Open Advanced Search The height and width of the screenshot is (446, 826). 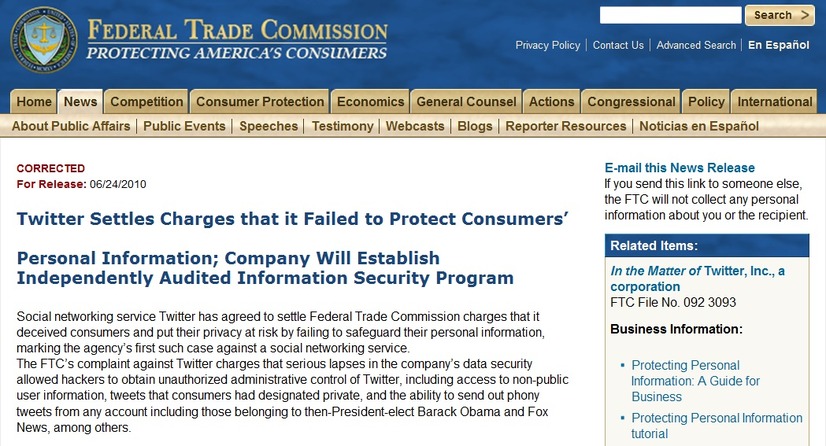[696, 45]
